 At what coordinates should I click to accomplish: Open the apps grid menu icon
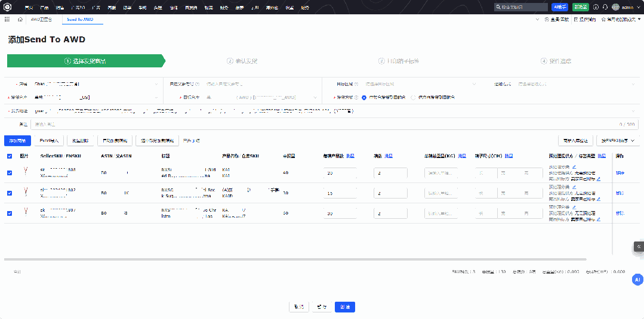point(7,20)
